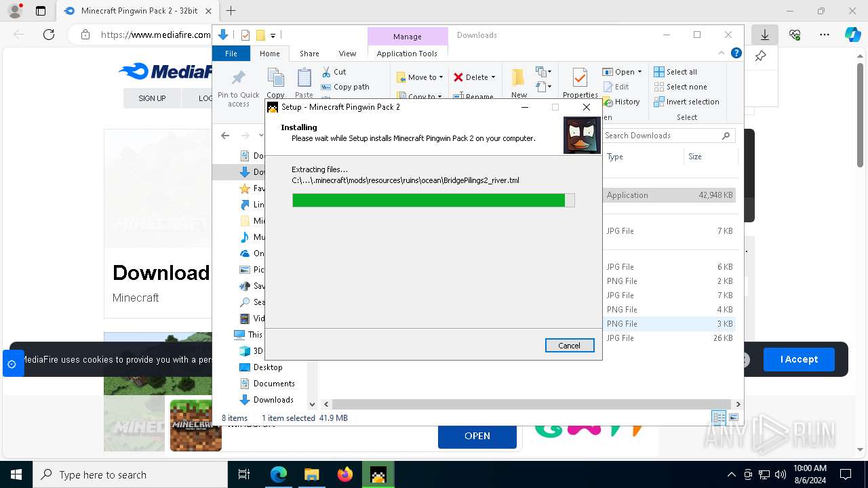The image size is (868, 488).
Task: Select Documents in the navigation pane
Action: (274, 384)
